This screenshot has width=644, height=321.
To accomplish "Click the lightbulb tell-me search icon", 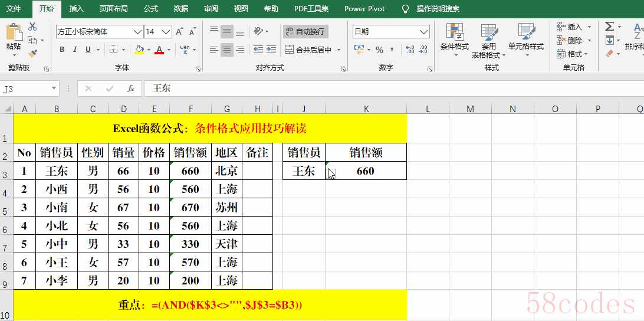I will coord(405,9).
